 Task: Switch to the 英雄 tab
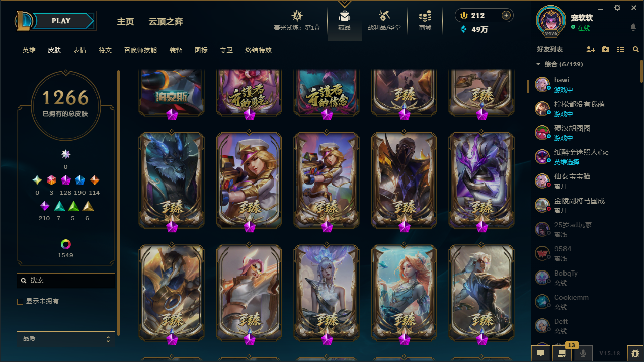tap(29, 50)
